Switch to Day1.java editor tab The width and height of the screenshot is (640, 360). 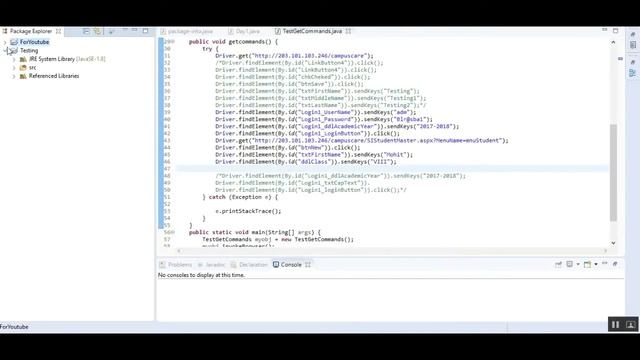pyautogui.click(x=244, y=31)
